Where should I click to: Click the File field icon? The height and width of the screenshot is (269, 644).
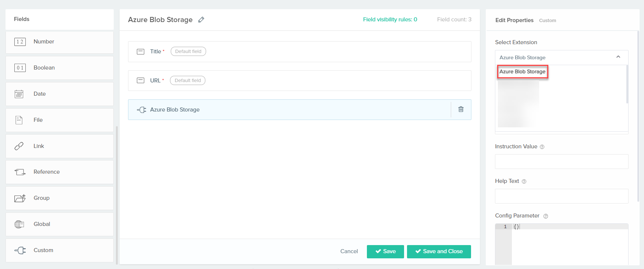coord(19,120)
